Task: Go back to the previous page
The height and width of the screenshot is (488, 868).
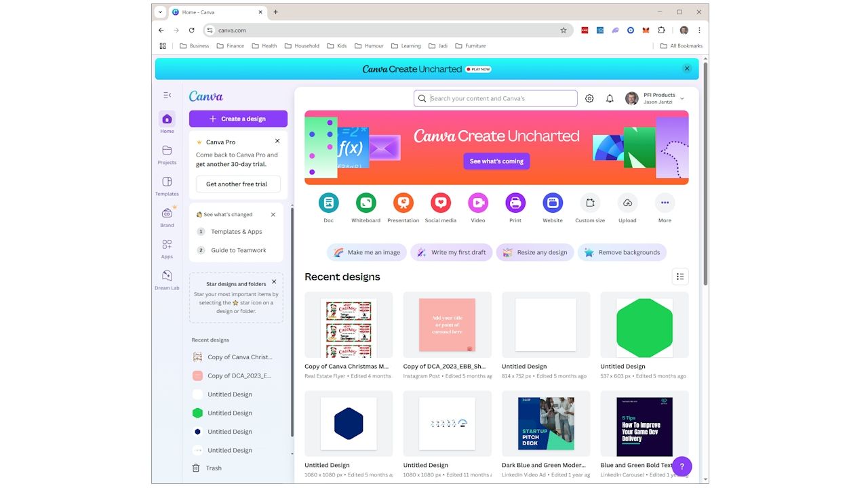Action: (x=161, y=30)
